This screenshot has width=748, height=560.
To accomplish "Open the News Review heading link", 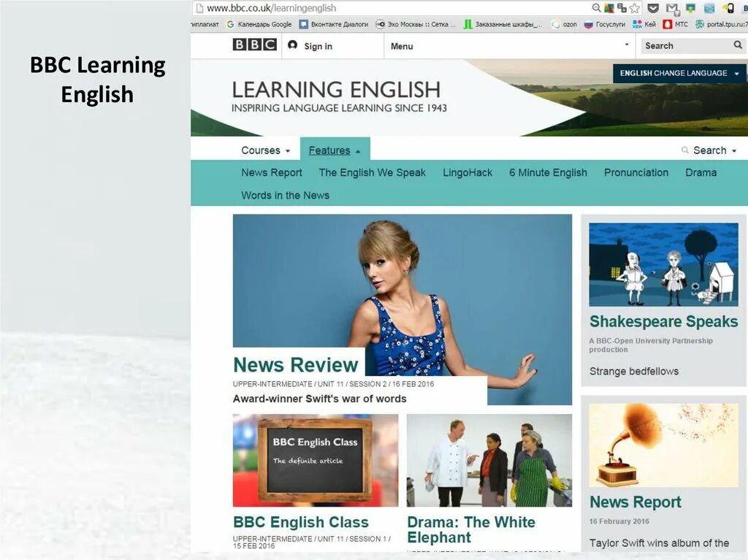I will coord(296,365).
